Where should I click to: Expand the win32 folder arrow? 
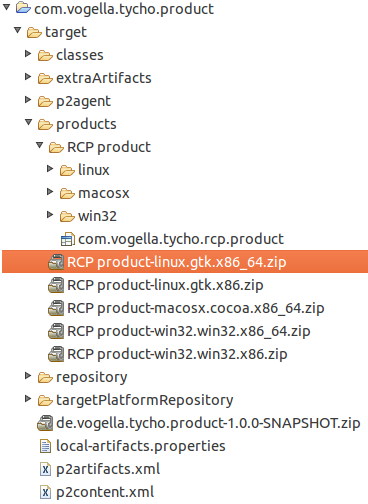tap(50, 215)
